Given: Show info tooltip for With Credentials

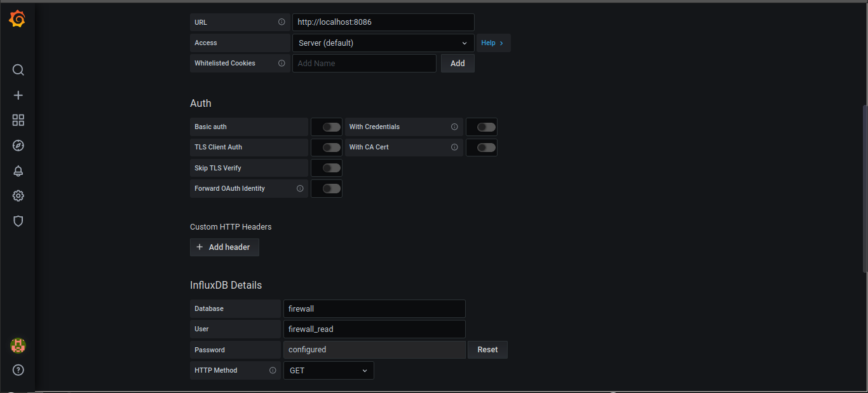Looking at the screenshot, I should pyautogui.click(x=454, y=127).
